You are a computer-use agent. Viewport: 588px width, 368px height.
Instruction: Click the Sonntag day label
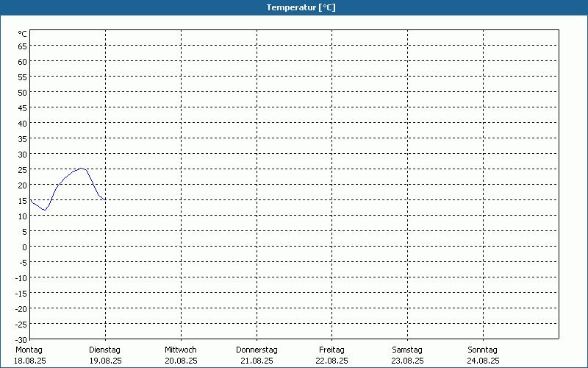pyautogui.click(x=483, y=350)
